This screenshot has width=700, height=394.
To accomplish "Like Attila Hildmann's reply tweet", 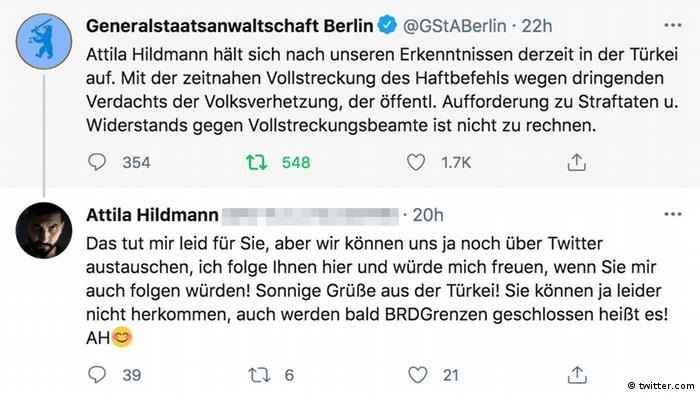I will [x=417, y=375].
